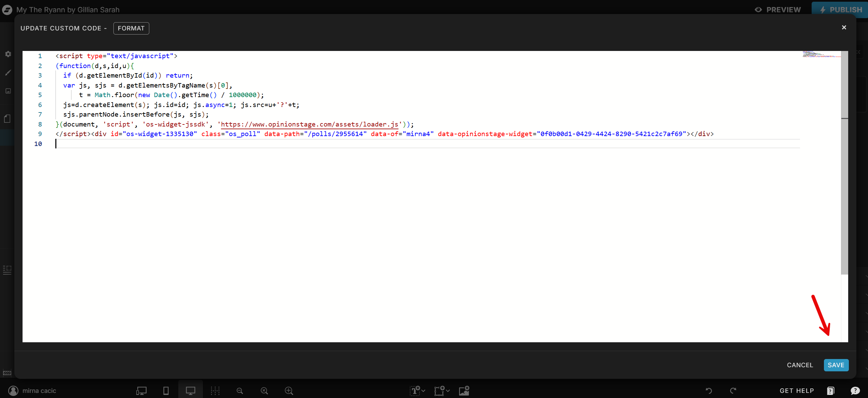Cancel the custom code changes
This screenshot has height=398, width=868.
[800, 365]
